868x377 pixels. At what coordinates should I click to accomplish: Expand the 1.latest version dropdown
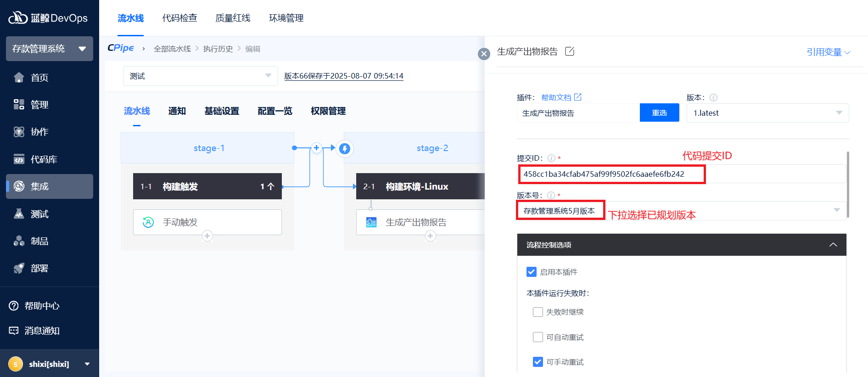point(767,113)
